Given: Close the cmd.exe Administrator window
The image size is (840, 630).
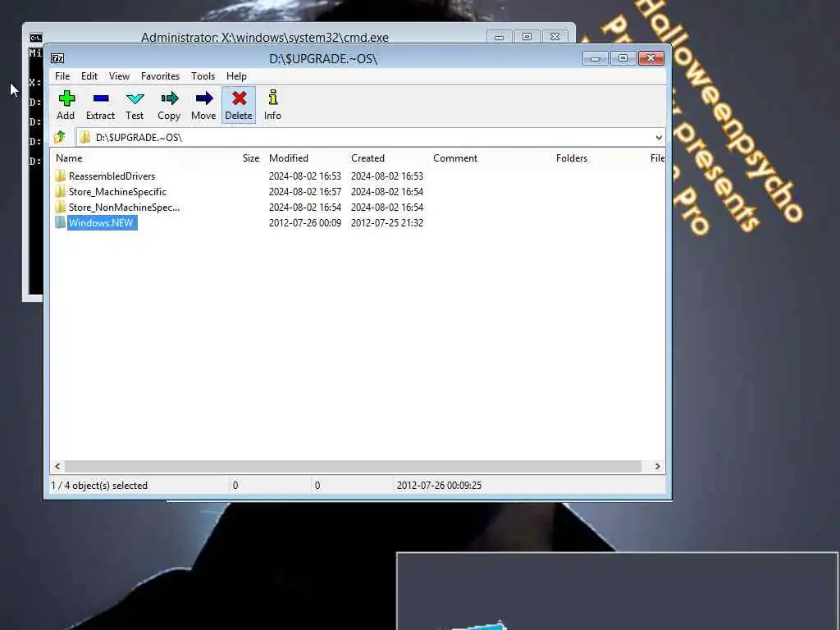Looking at the screenshot, I should (555, 37).
